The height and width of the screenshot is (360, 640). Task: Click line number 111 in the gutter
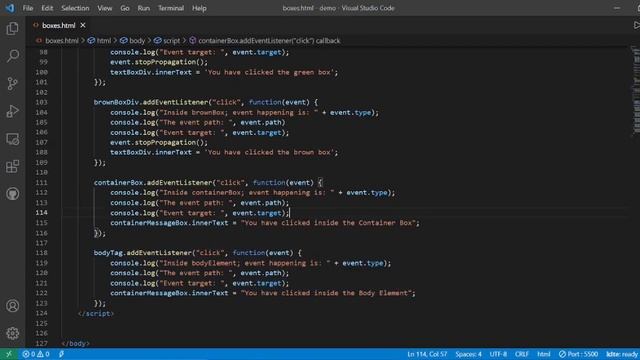click(x=41, y=182)
